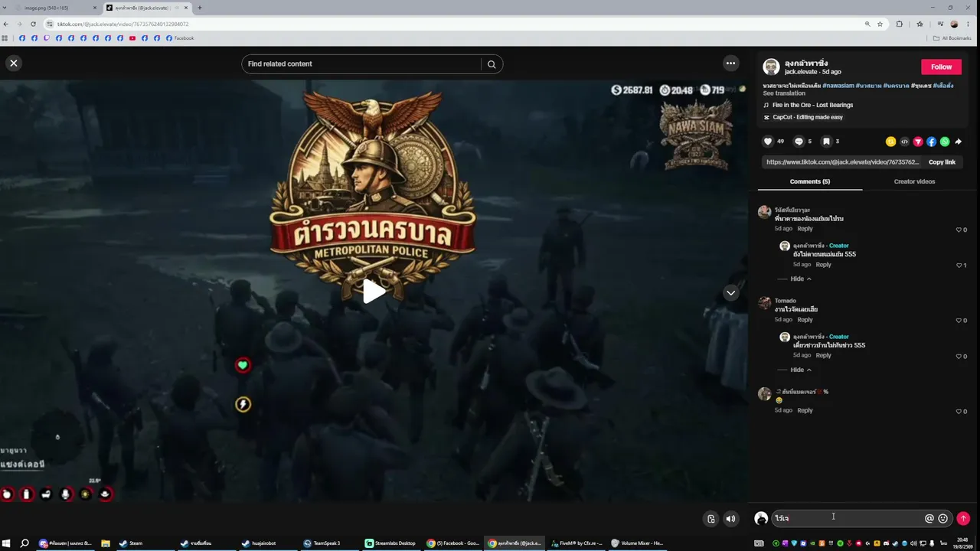
Task: Send the video to friends icon
Action: (x=918, y=142)
